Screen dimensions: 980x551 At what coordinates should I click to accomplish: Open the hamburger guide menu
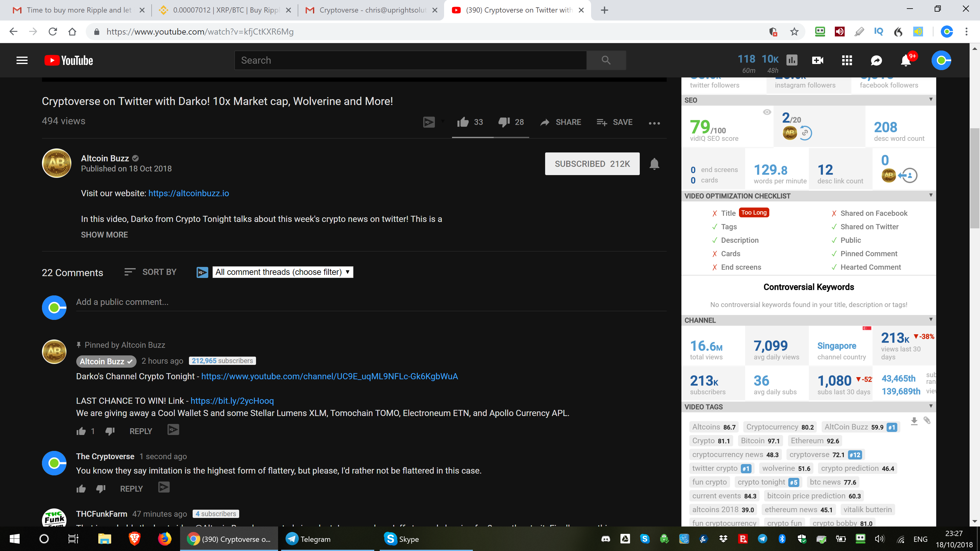[22, 60]
